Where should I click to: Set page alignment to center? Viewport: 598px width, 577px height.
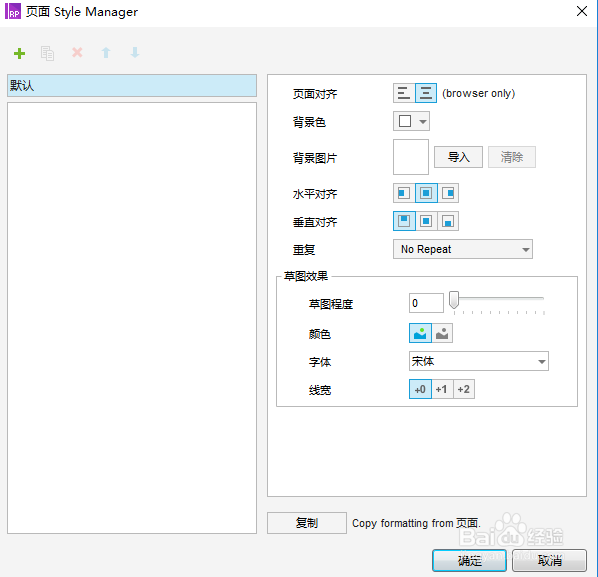426,93
